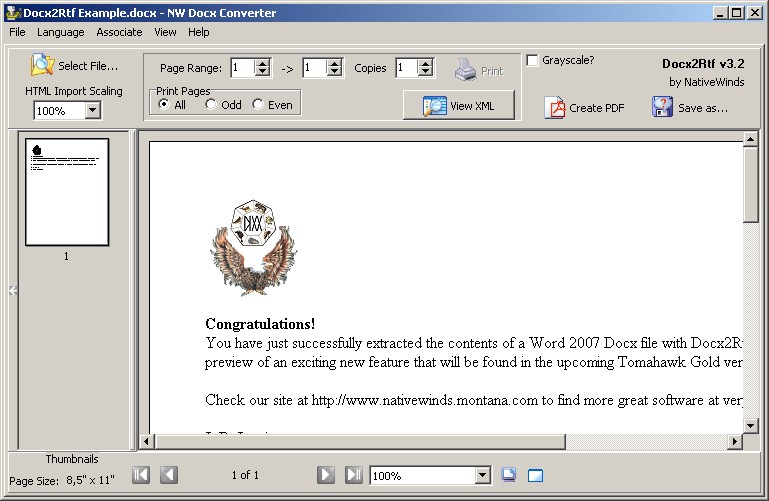Click scroll right arrow of preview
The height and width of the screenshot is (501, 769).
click(x=734, y=441)
